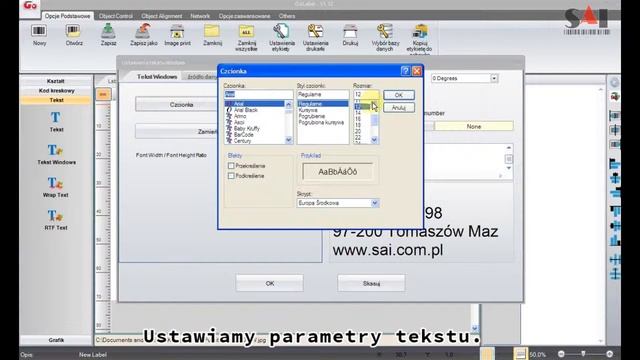The image size is (640, 360).
Task: Switch to Tekst Windows dialog tab
Action: click(157, 77)
